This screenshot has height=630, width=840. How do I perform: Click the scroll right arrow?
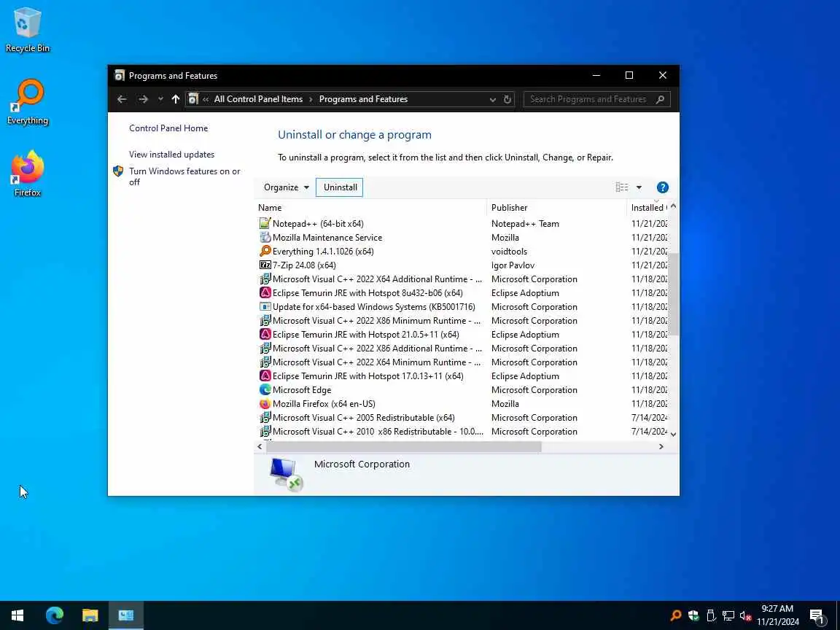[661, 447]
